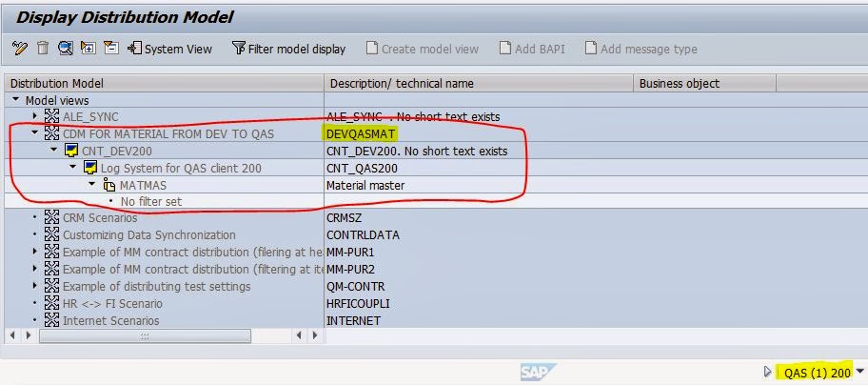Image resolution: width=868 pixels, height=385 pixels.
Task: Collapse the CDM FOR MATERIAL FROM DEV TO QAS node
Action: pos(35,133)
